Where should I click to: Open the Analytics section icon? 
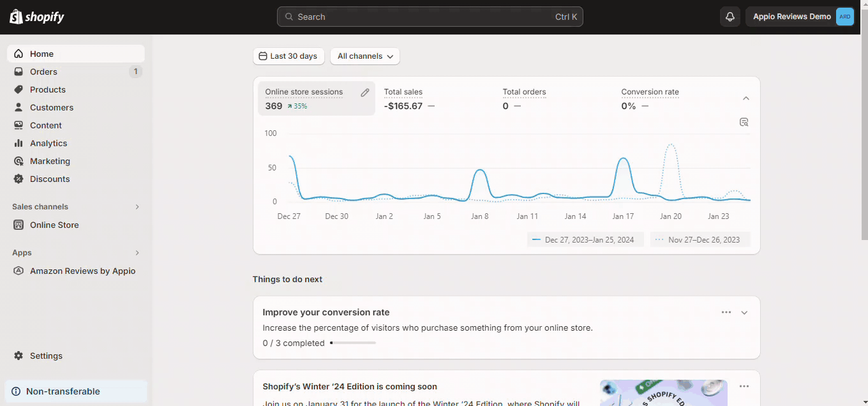(19, 143)
